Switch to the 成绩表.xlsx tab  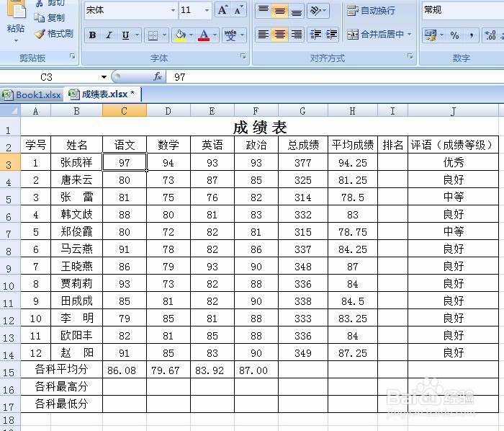click(102, 94)
